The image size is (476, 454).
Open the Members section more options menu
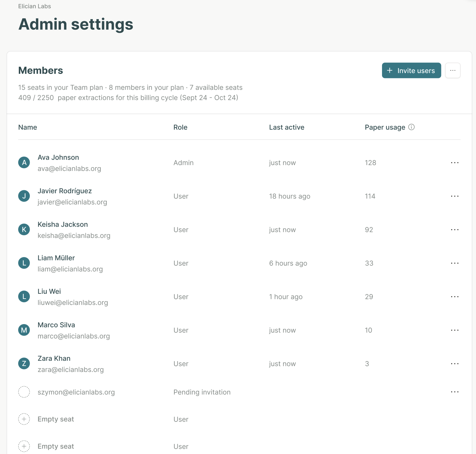(x=453, y=70)
